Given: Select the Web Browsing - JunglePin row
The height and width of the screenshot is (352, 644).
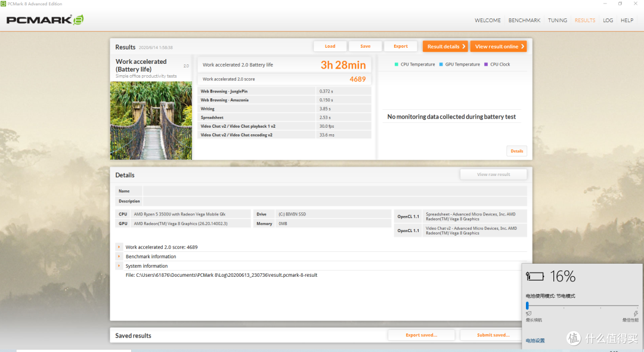Looking at the screenshot, I should [284, 91].
